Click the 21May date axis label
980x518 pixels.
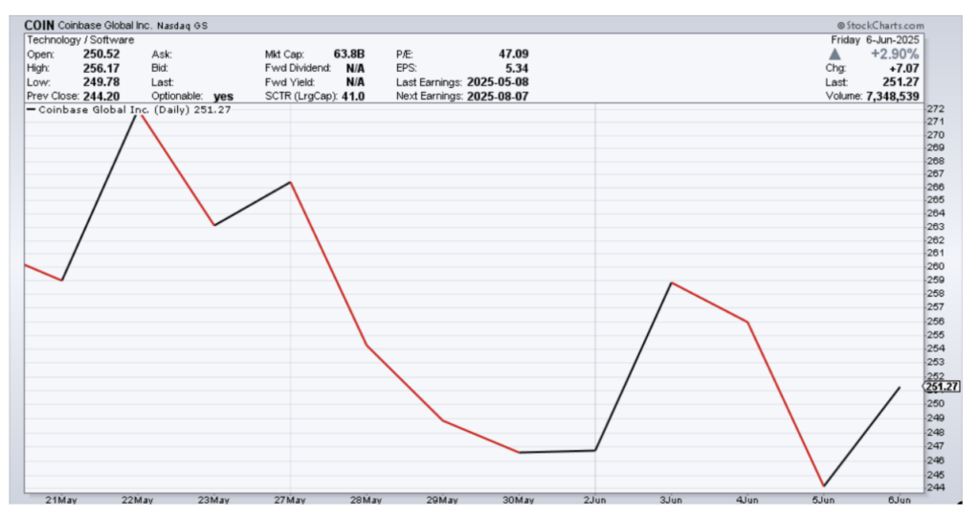pos(61,500)
